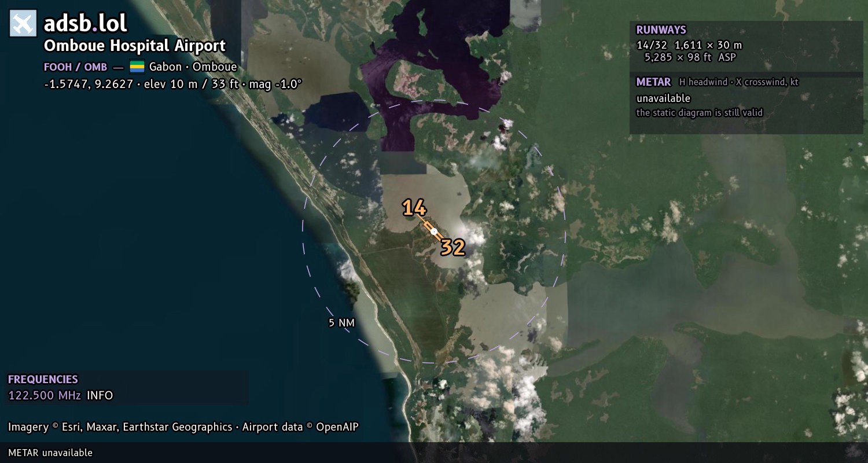Click the airport reference point dot on runway
Viewport: 868px width, 463px height.
(434, 231)
